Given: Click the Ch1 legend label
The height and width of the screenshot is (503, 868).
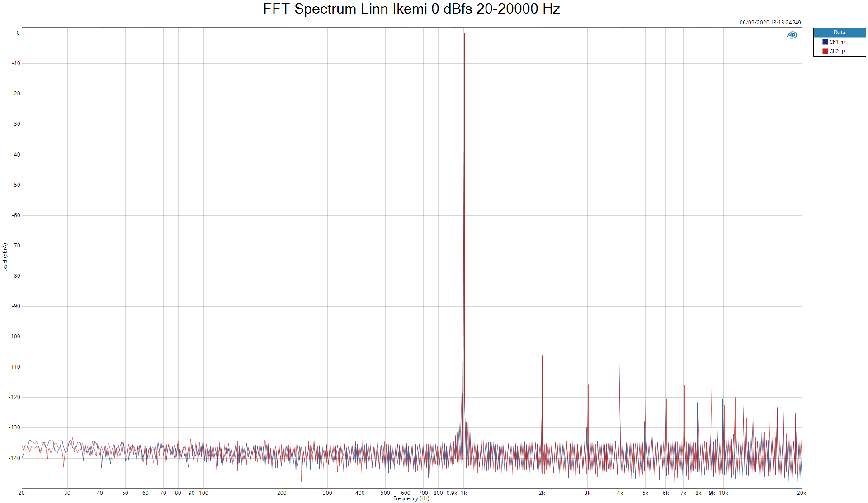Looking at the screenshot, I should coord(834,42).
